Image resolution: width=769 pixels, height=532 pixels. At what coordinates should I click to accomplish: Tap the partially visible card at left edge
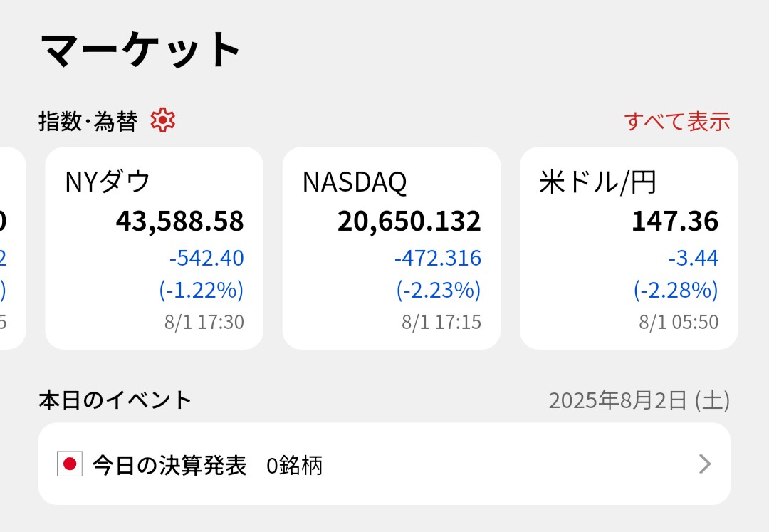[12, 248]
